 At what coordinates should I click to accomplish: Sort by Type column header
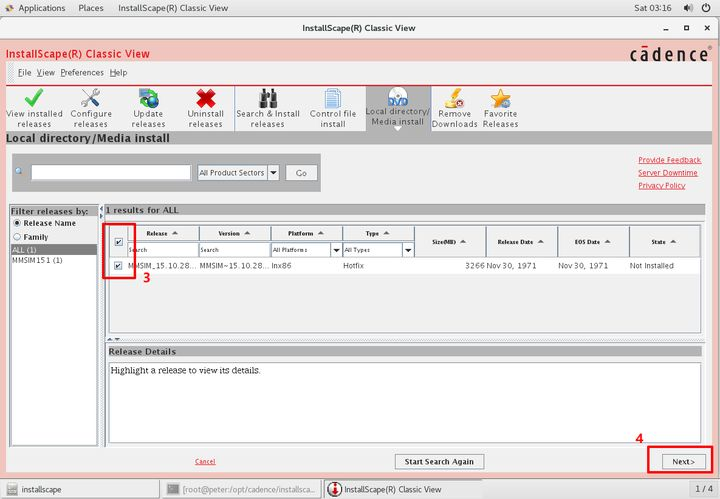pos(378,233)
